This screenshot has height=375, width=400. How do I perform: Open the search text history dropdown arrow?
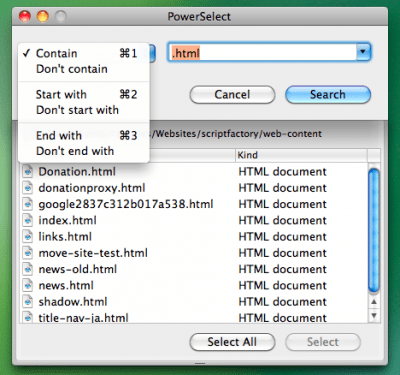(x=363, y=52)
